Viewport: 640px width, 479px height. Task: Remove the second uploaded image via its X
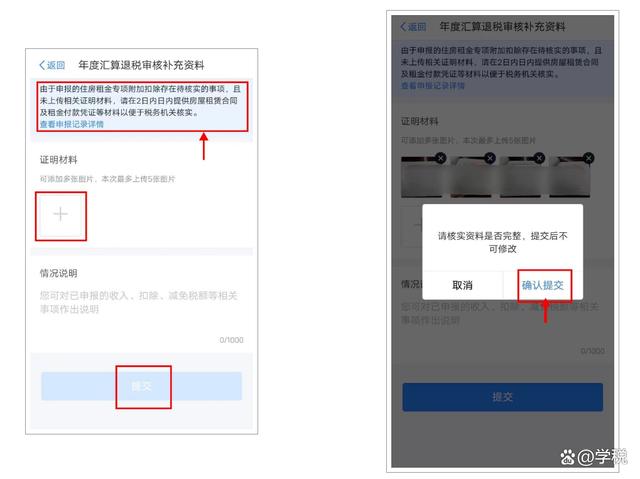[490, 158]
